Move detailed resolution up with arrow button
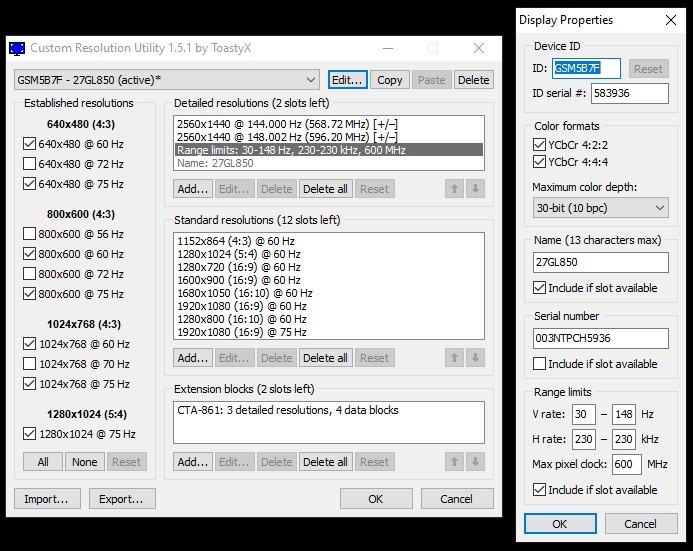 pos(454,189)
